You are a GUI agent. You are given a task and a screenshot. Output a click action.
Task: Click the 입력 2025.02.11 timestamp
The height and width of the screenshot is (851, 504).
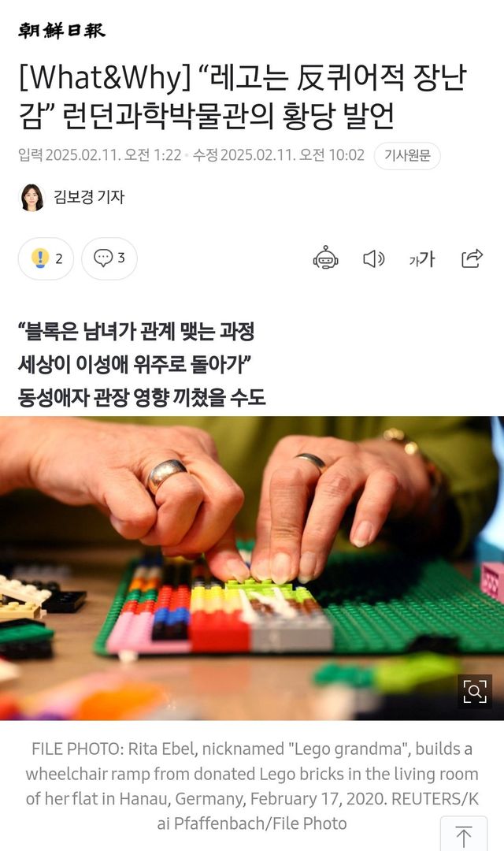pyautogui.click(x=100, y=155)
